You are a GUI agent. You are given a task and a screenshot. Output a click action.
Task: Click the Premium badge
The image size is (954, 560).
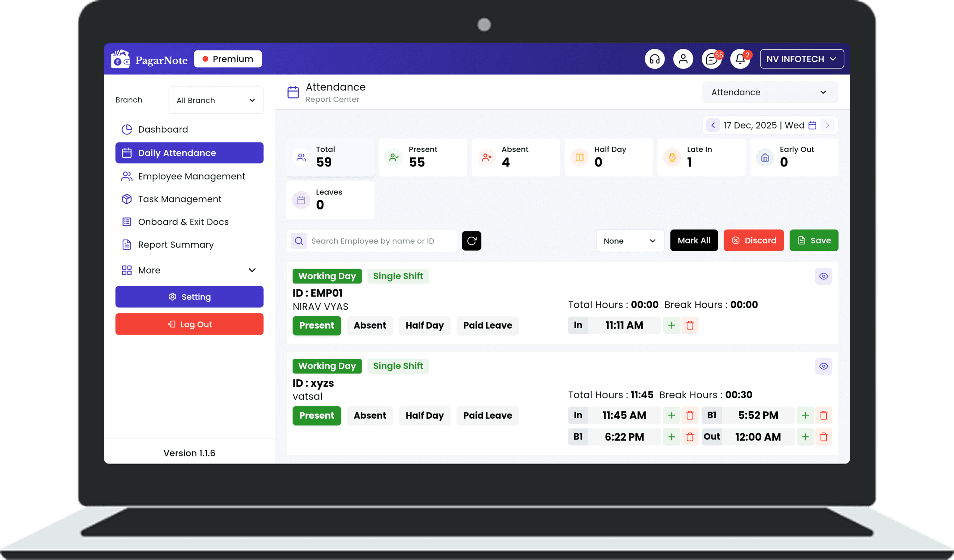(228, 59)
